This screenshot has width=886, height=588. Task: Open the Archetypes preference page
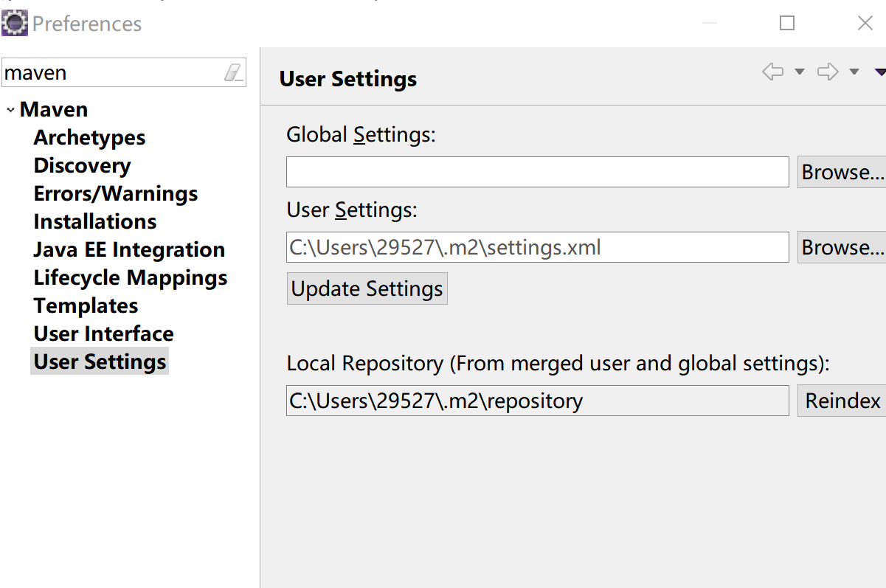tap(89, 137)
